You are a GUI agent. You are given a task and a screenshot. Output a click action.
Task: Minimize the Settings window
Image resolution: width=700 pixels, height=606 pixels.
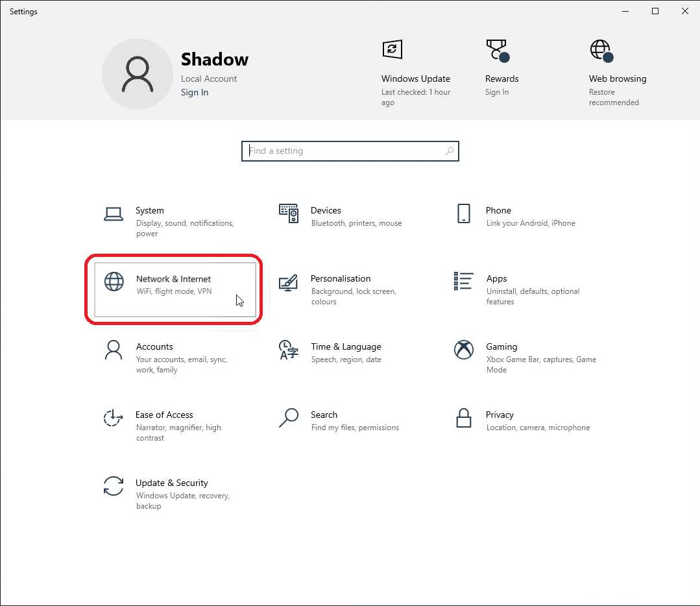(625, 11)
